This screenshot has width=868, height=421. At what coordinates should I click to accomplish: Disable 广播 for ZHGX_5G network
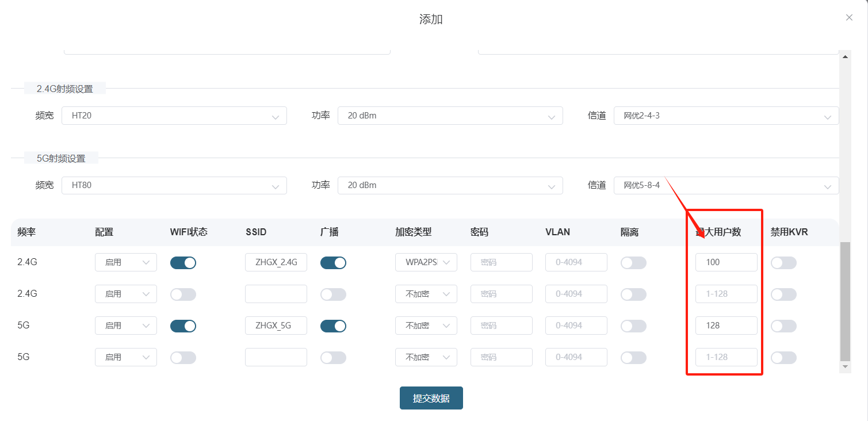pyautogui.click(x=333, y=326)
